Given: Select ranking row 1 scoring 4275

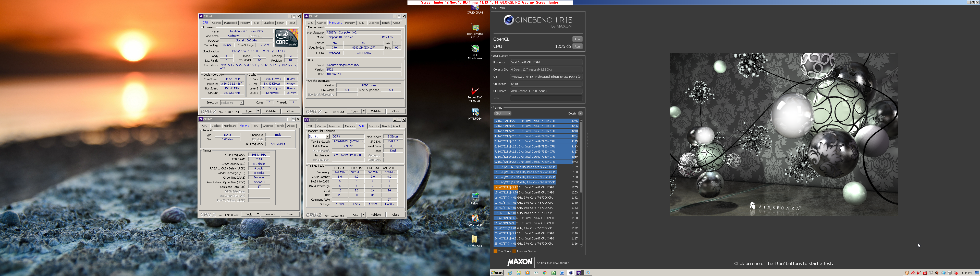Looking at the screenshot, I should [x=536, y=121].
